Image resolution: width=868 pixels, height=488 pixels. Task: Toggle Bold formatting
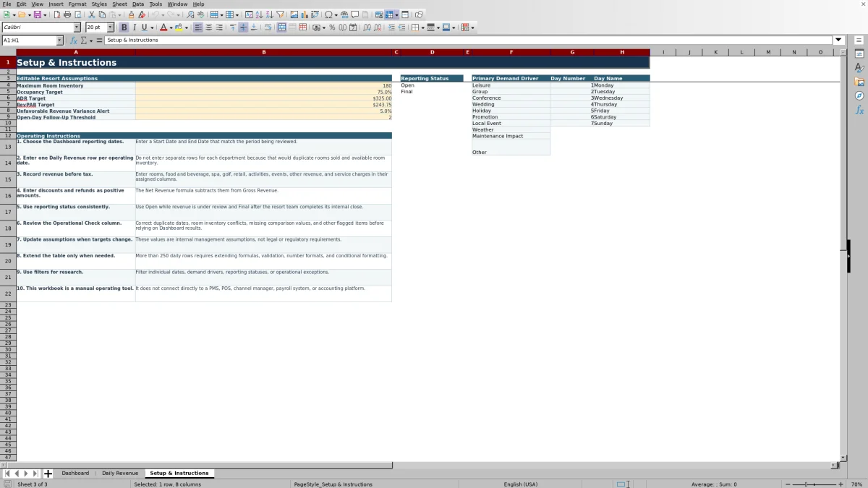(x=124, y=27)
